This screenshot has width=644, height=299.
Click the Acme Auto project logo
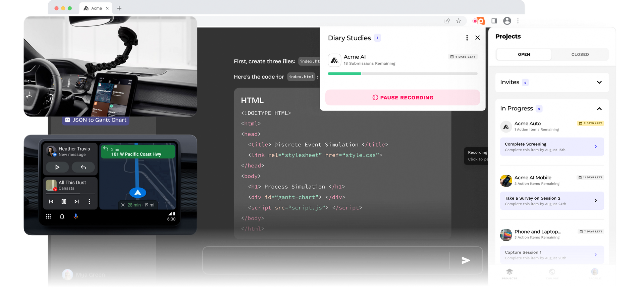click(506, 127)
